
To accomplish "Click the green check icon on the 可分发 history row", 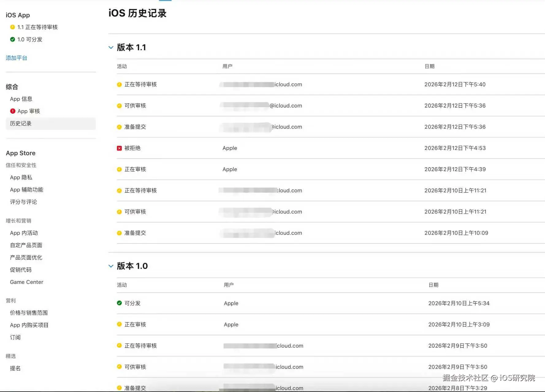I will [119, 303].
